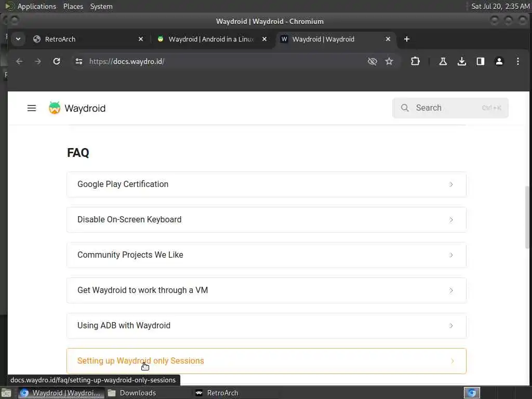Open Community Projects We Like

tap(267, 255)
